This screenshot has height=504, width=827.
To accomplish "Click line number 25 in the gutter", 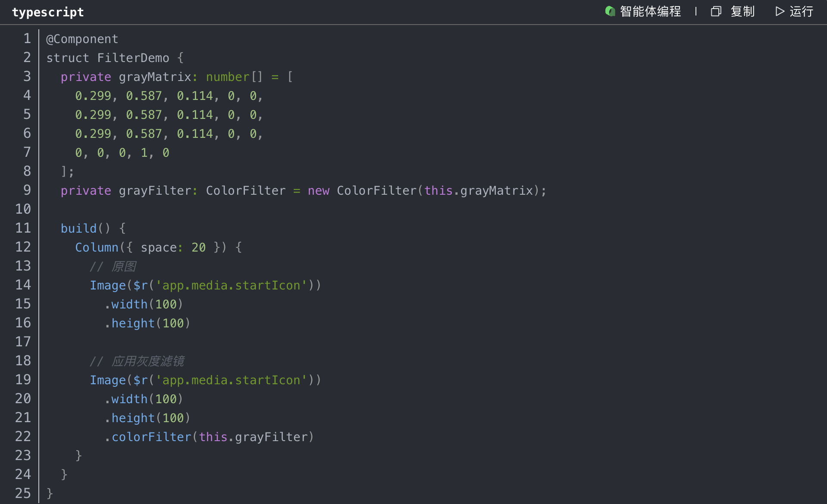I will 23,493.
